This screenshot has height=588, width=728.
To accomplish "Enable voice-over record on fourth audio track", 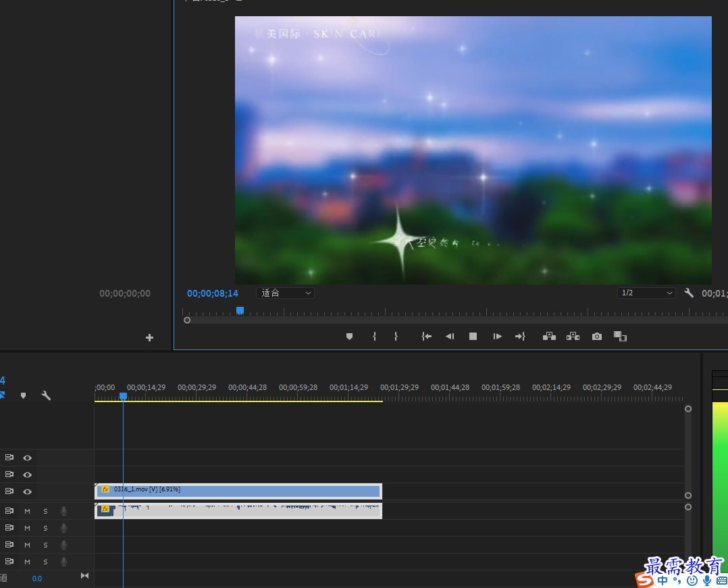I will 63,562.
